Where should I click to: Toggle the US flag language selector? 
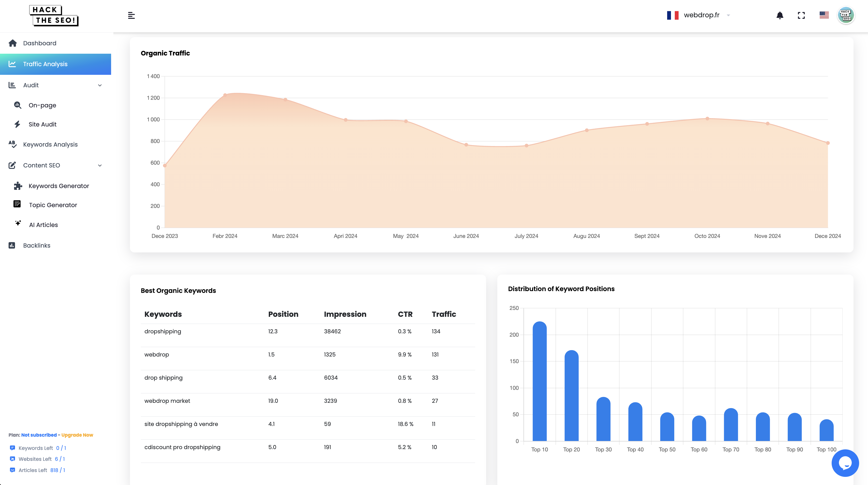coord(825,15)
